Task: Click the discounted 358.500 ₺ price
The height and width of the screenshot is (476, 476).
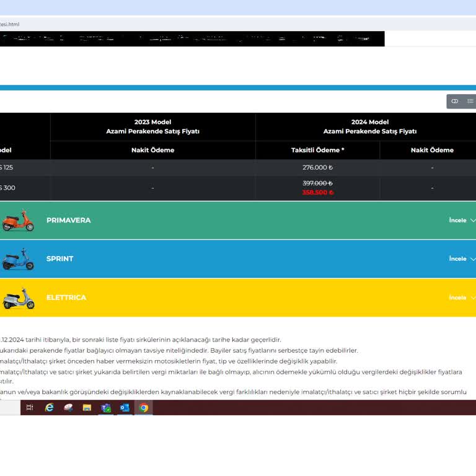Action: click(317, 192)
